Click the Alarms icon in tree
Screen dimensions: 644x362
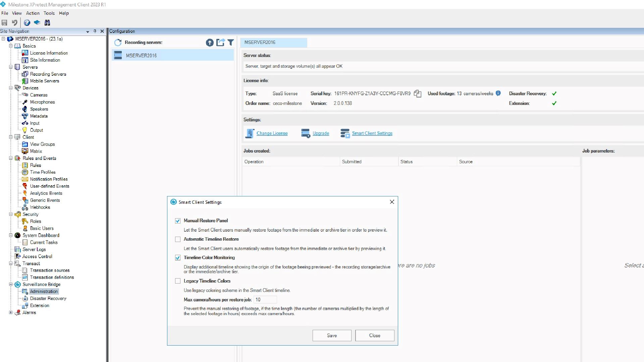tap(17, 312)
